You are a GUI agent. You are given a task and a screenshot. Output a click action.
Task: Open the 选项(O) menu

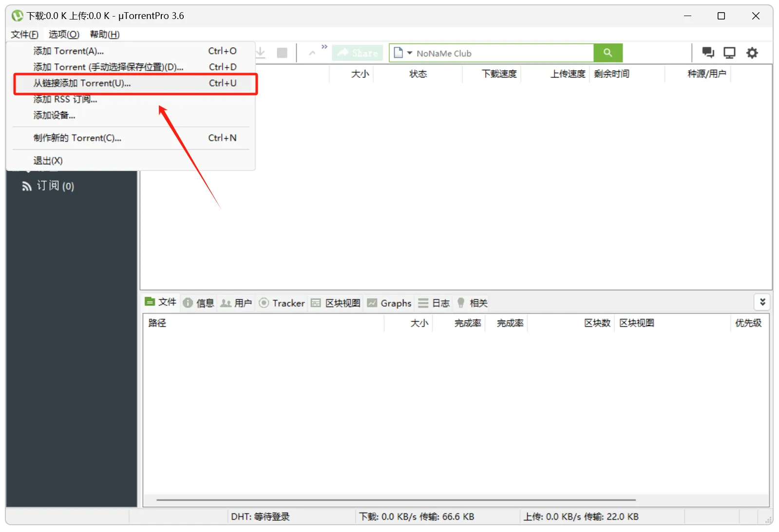point(64,34)
